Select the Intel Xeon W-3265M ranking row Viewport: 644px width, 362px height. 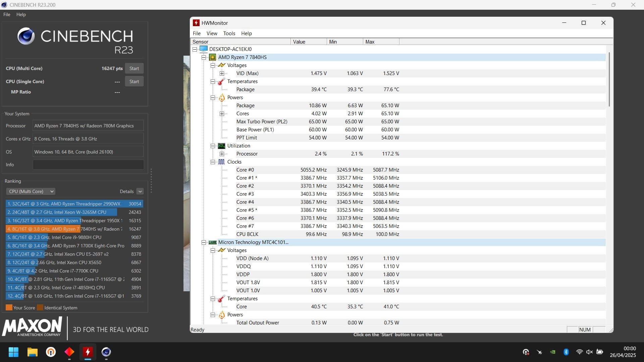click(74, 212)
